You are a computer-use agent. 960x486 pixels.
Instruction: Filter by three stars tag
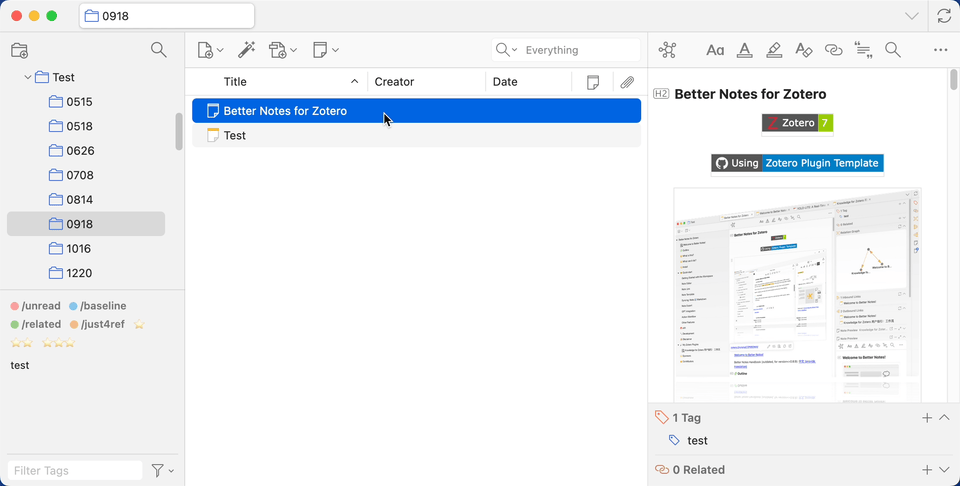tap(58, 343)
